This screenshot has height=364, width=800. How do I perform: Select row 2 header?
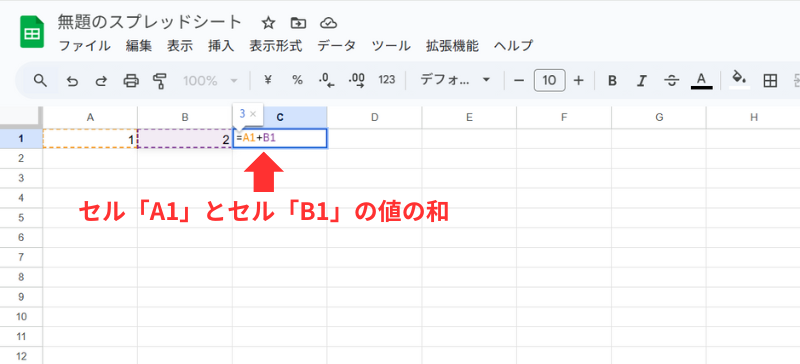pos(21,158)
